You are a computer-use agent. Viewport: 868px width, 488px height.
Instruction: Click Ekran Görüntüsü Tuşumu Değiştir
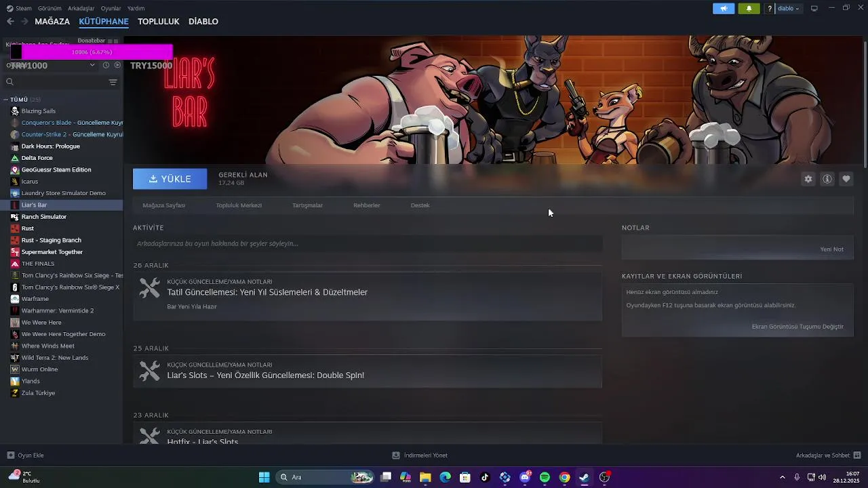797,327
